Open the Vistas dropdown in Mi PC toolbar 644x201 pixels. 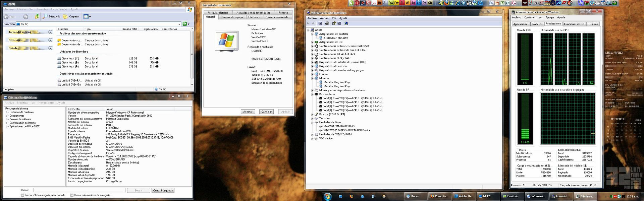tap(87, 16)
